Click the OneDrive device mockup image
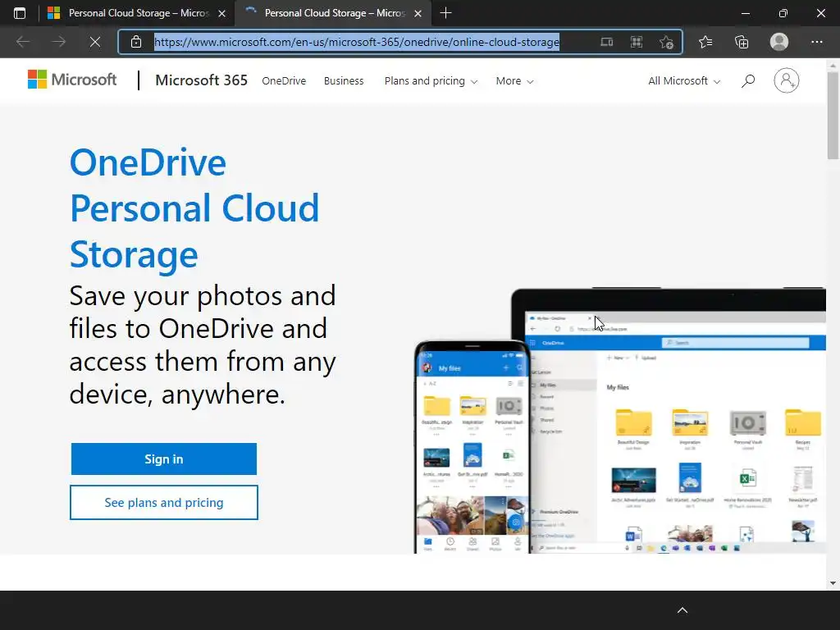This screenshot has height=630, width=840. pyautogui.click(x=620, y=421)
